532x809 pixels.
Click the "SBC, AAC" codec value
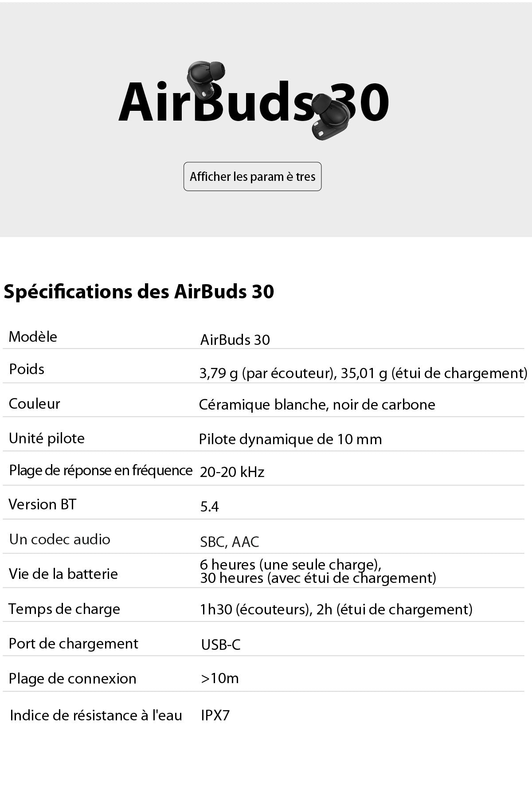[230, 542]
